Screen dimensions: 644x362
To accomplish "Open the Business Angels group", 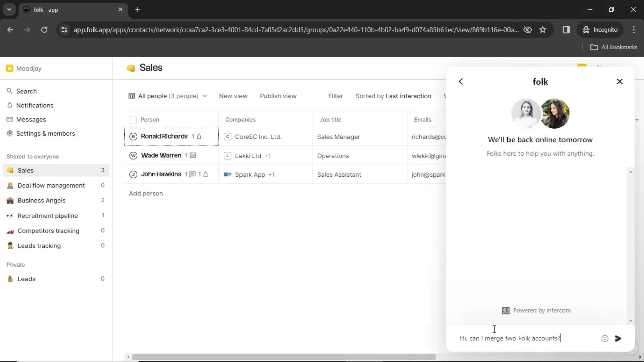I will click(x=56, y=200).
